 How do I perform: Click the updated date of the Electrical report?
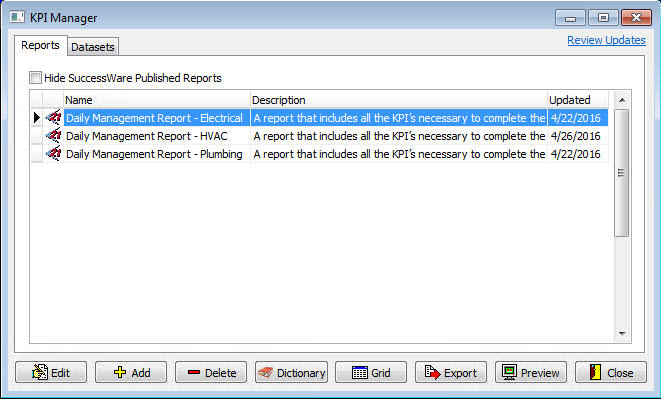point(578,118)
